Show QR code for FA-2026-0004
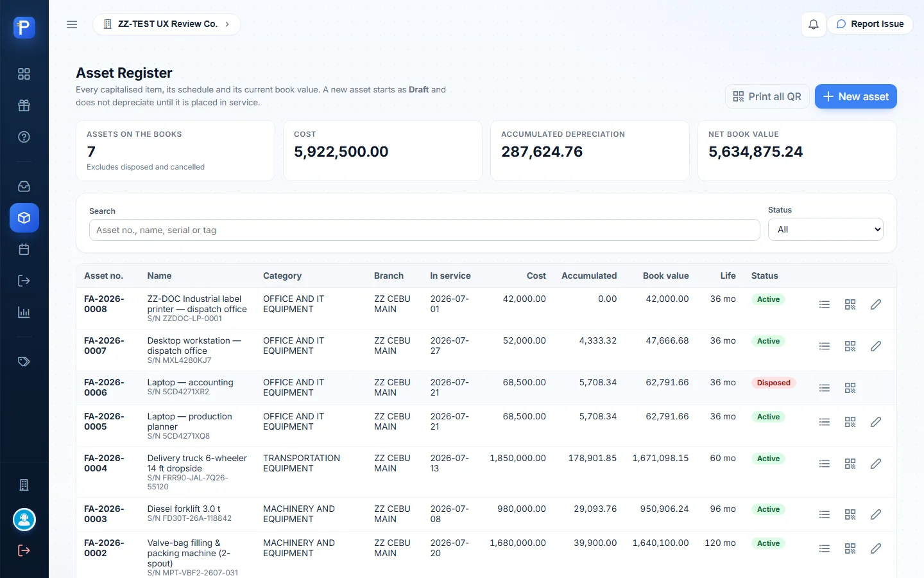 [850, 464]
